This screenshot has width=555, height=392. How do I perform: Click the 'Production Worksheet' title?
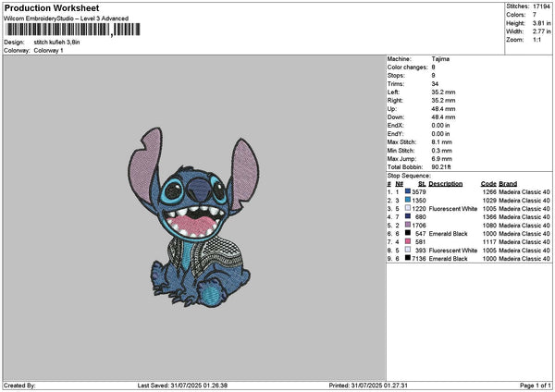tap(52, 8)
